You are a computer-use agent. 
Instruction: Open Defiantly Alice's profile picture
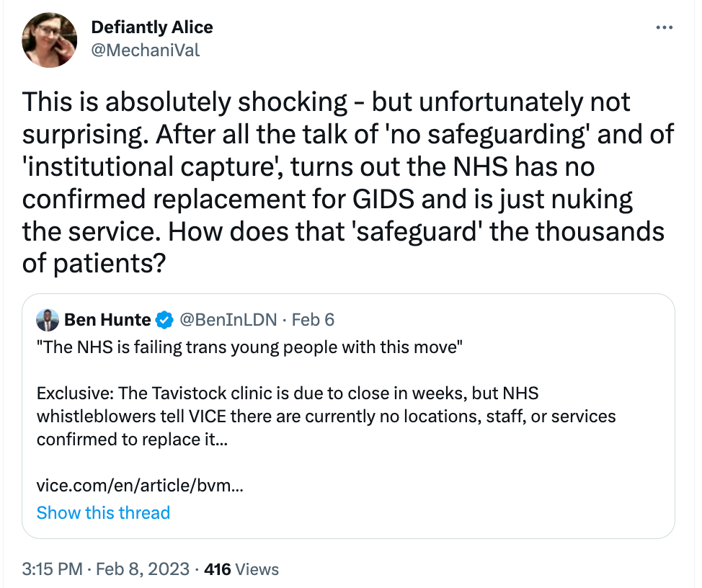coord(50,40)
